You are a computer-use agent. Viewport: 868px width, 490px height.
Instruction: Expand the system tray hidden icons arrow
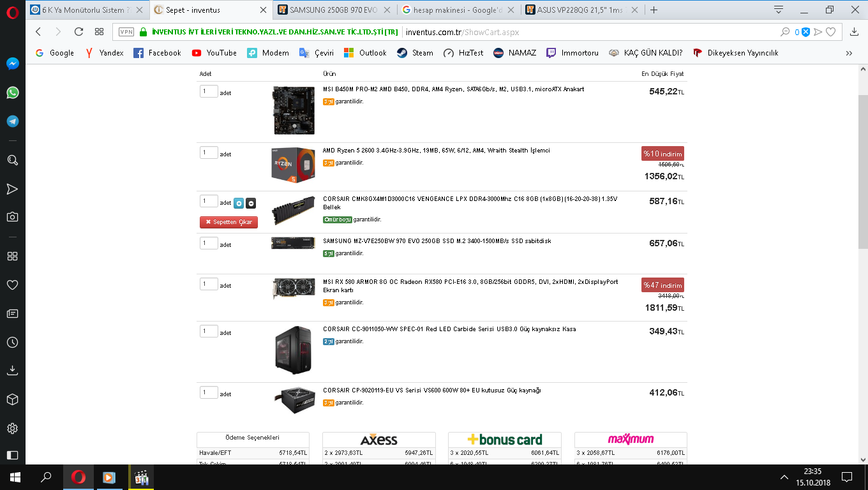(x=784, y=477)
